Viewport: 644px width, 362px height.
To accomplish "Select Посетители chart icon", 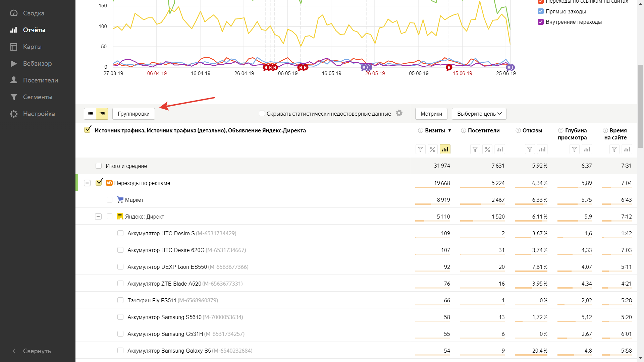I will (500, 149).
